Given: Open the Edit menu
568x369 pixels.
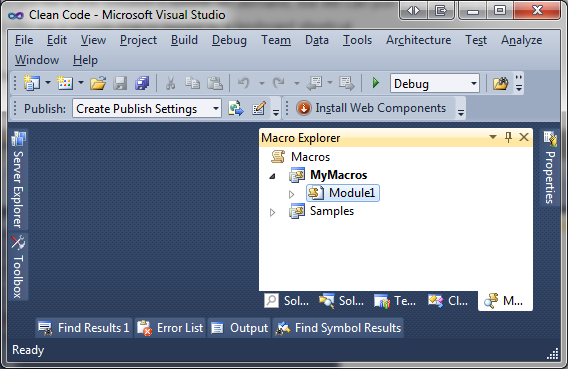Looking at the screenshot, I should 57,40.
